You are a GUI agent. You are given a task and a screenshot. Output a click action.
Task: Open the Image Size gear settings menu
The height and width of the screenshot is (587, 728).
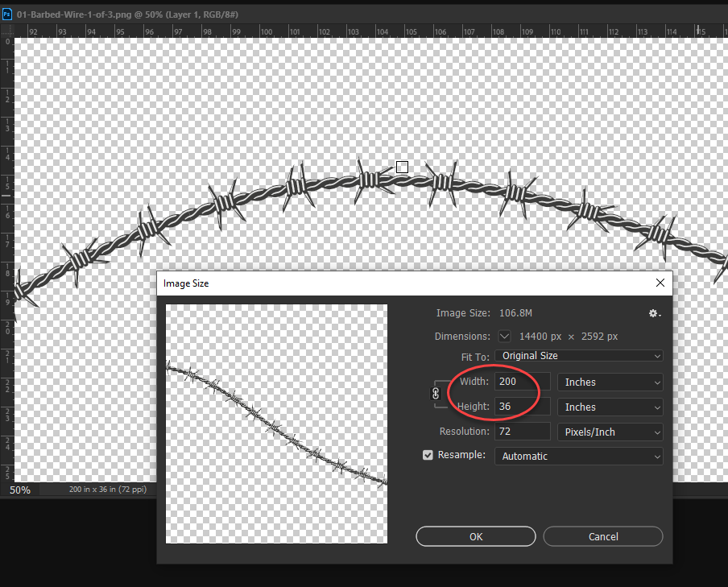(x=654, y=313)
